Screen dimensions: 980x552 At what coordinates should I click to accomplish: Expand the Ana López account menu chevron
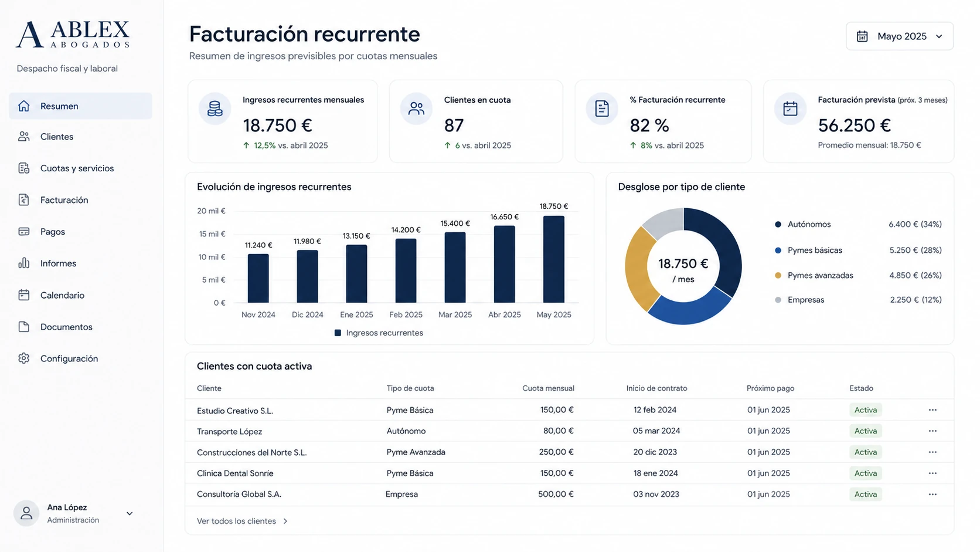[130, 514]
